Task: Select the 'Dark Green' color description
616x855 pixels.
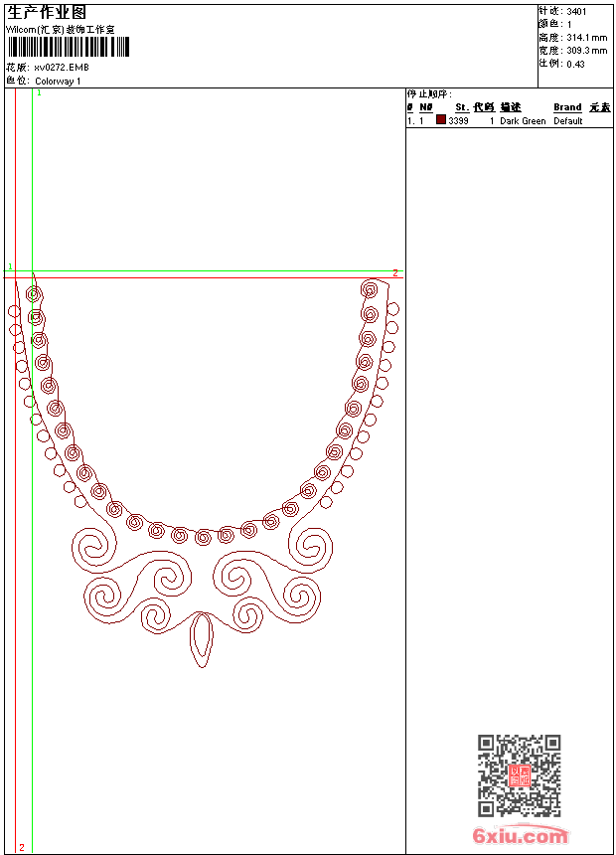Action: point(523,121)
